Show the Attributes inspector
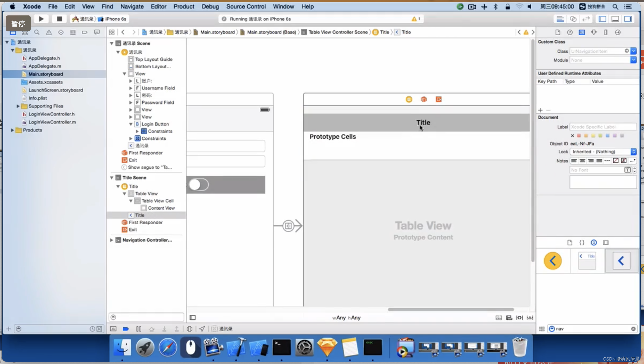The width and height of the screenshot is (644, 364). (594, 32)
